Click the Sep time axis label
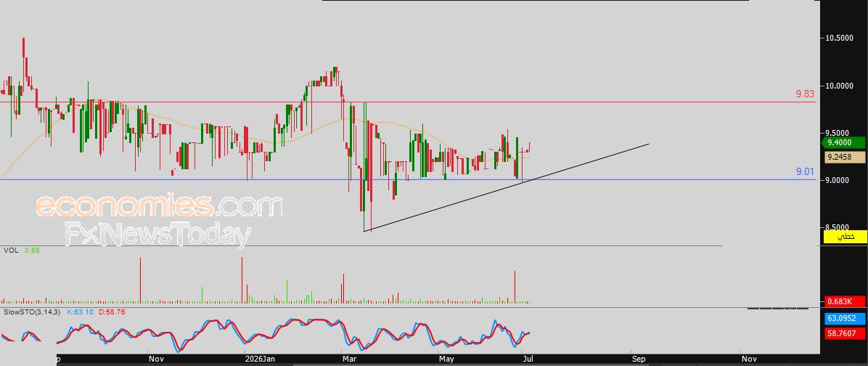 (639, 359)
